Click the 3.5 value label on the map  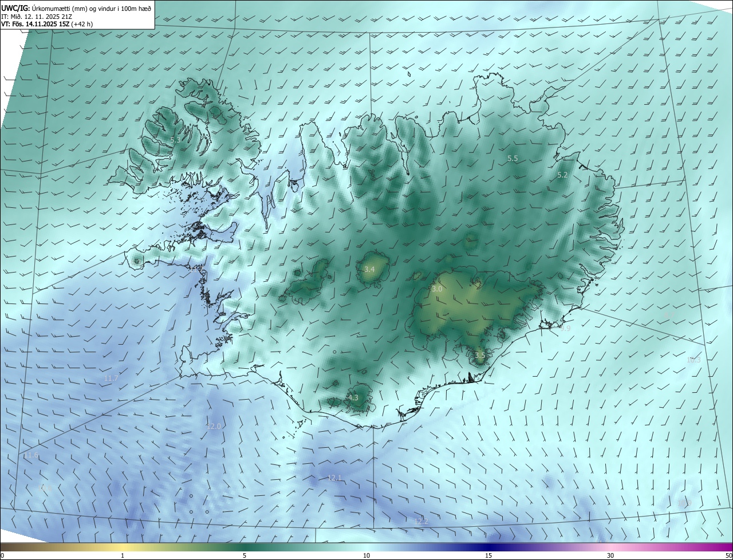pos(480,355)
